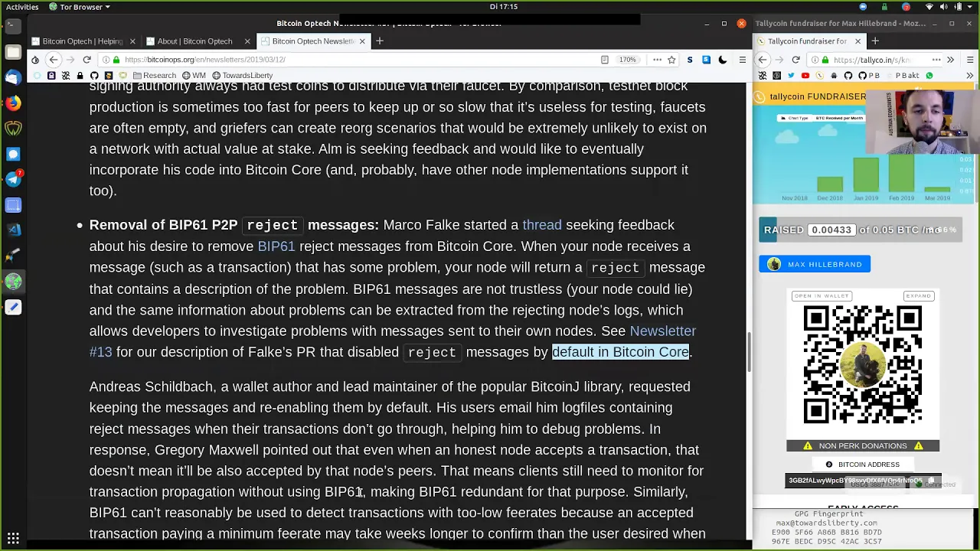The image size is (980, 551).
Task: Open the TowardsLiberty bookmark
Action: pyautogui.click(x=242, y=76)
